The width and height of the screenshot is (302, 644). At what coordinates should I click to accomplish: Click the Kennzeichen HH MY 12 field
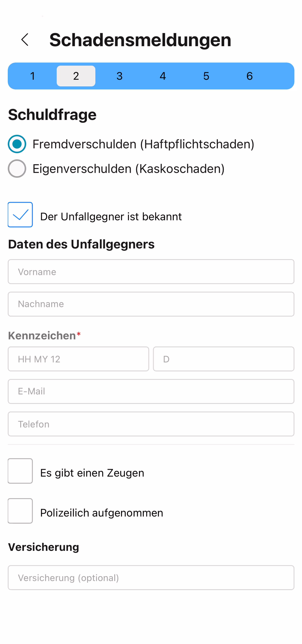(78, 359)
